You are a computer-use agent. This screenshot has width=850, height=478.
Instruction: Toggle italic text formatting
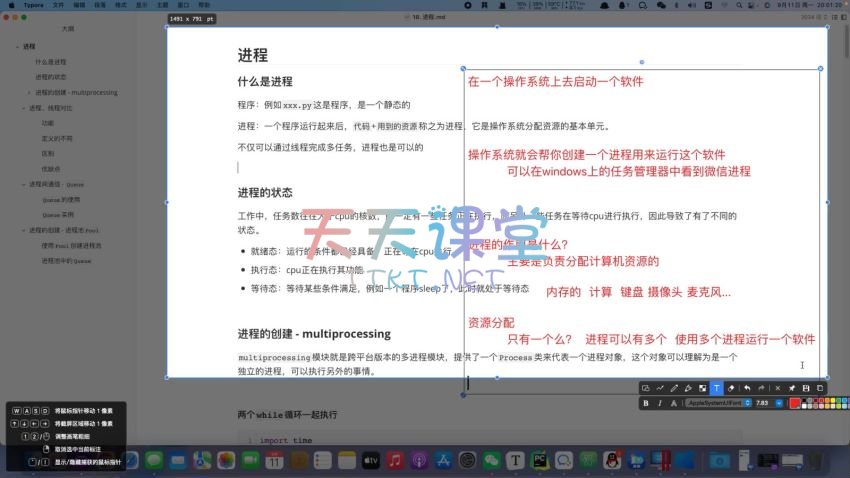point(659,403)
